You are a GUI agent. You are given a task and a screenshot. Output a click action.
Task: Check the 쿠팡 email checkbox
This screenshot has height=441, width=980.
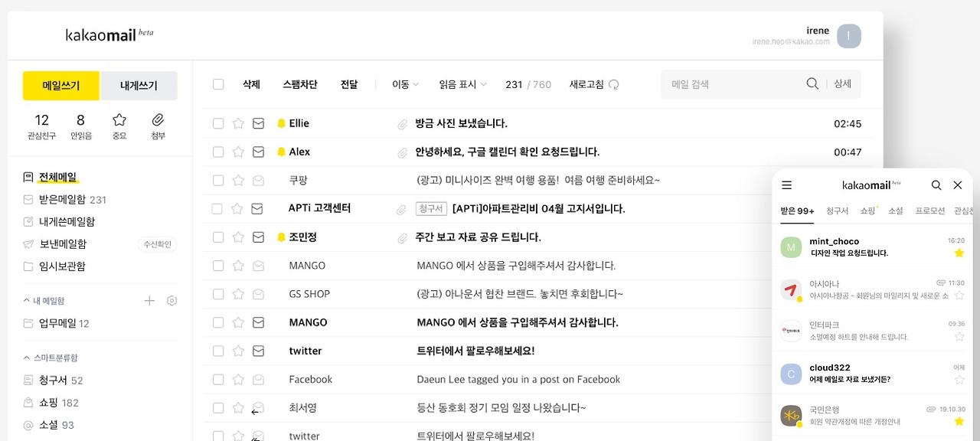click(218, 180)
